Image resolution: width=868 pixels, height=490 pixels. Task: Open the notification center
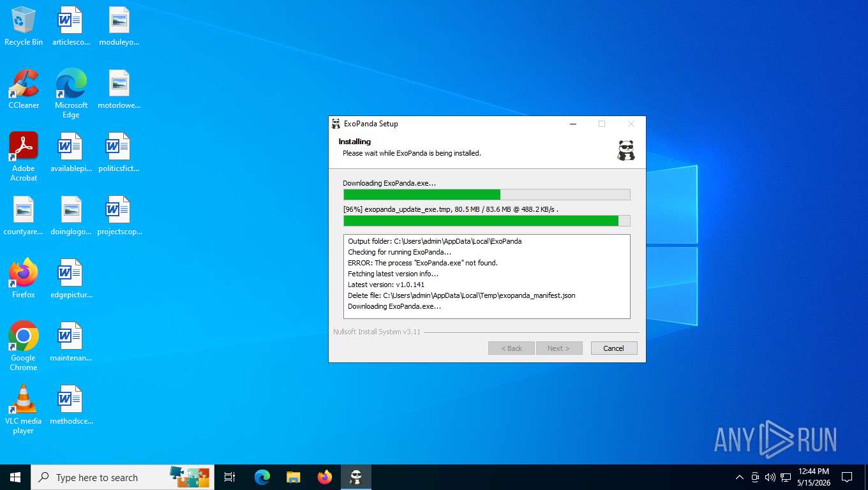click(x=847, y=477)
